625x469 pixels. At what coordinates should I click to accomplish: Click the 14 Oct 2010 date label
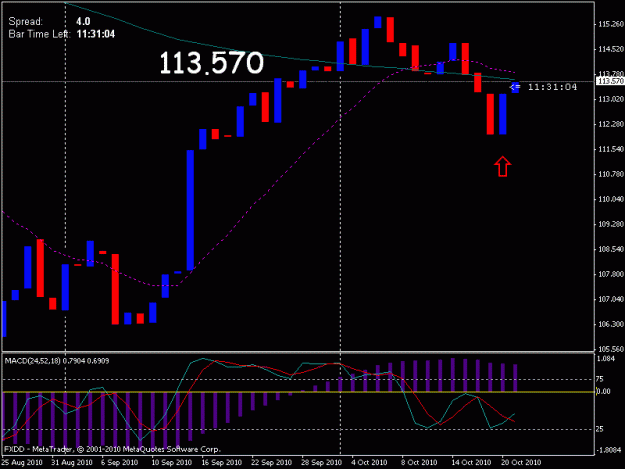coord(471,463)
